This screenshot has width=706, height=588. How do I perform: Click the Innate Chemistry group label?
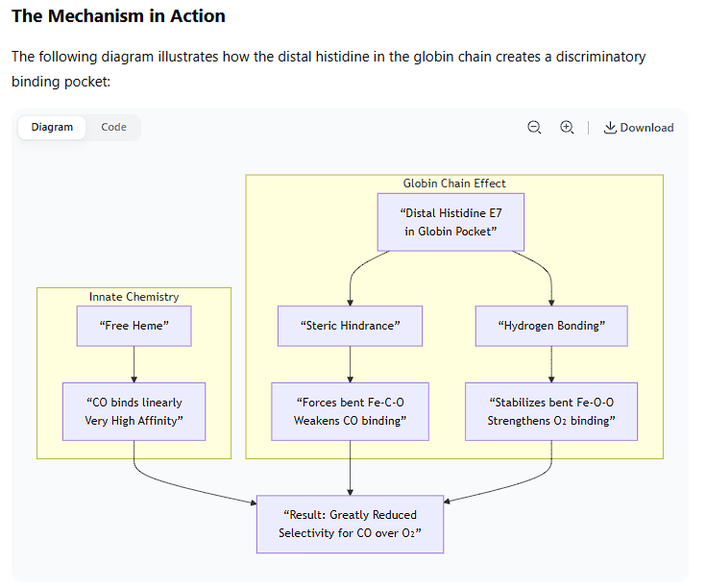tap(134, 297)
